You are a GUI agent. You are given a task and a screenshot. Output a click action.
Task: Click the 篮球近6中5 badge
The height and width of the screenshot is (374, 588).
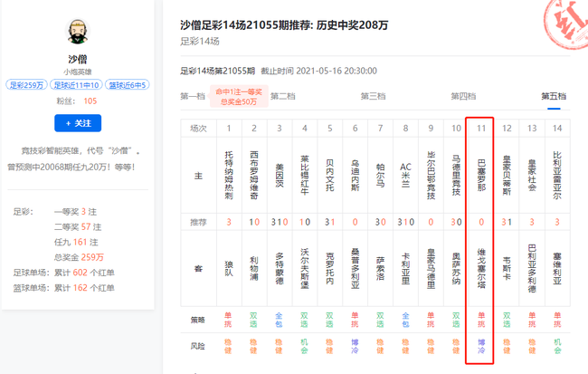click(128, 85)
